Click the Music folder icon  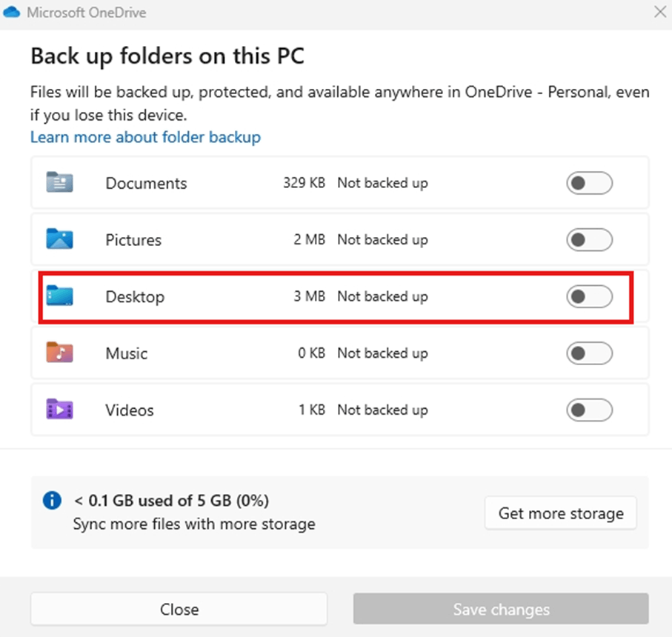[x=59, y=352]
